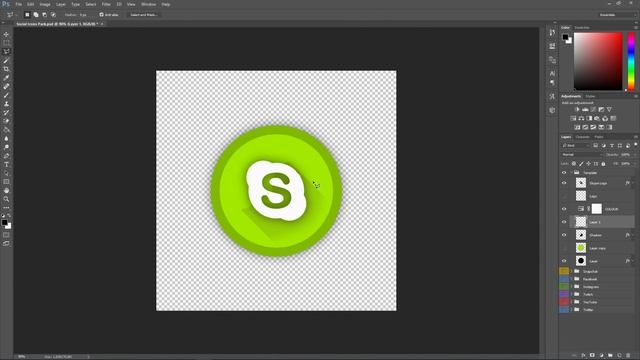
Task: Click the Subtract from Selection mode icon
Action: pyautogui.click(x=44, y=15)
